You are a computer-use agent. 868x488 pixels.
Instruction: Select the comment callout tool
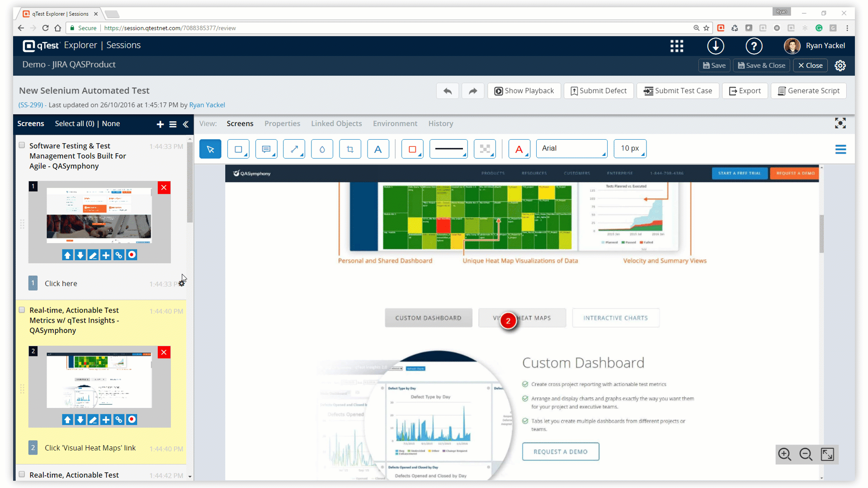tap(266, 149)
